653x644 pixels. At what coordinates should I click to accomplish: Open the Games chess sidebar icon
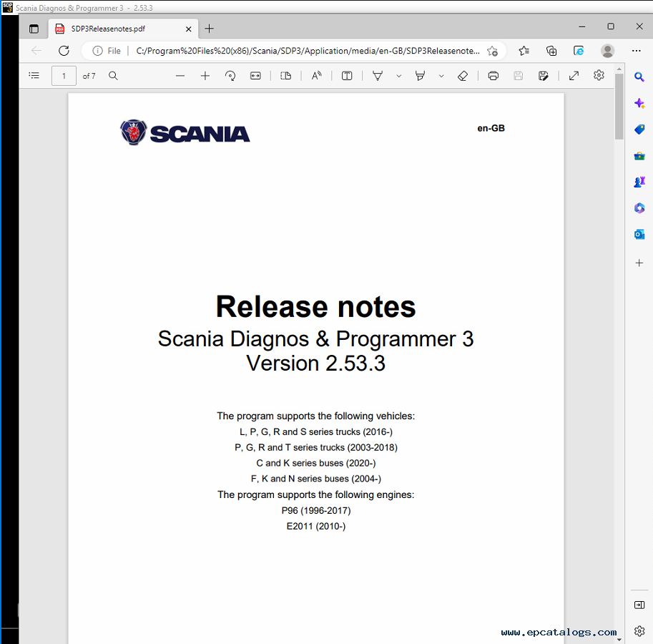[639, 182]
